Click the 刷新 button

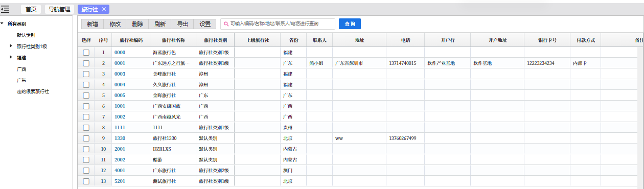(x=159, y=24)
